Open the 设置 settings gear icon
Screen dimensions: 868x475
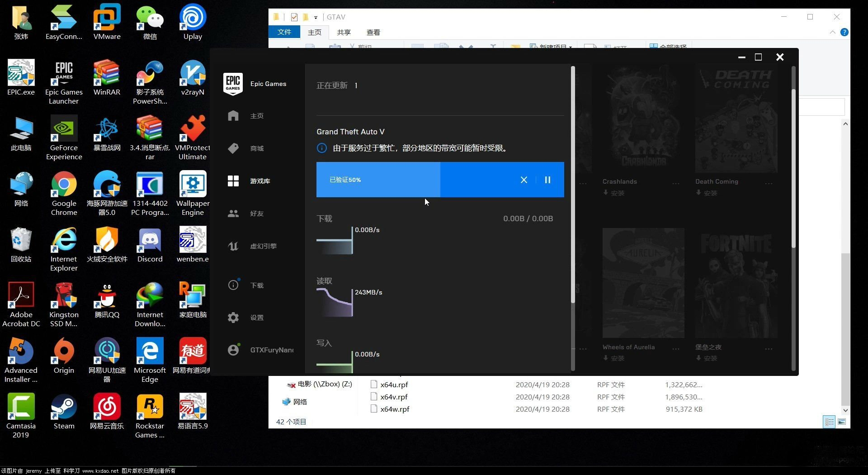pos(233,318)
